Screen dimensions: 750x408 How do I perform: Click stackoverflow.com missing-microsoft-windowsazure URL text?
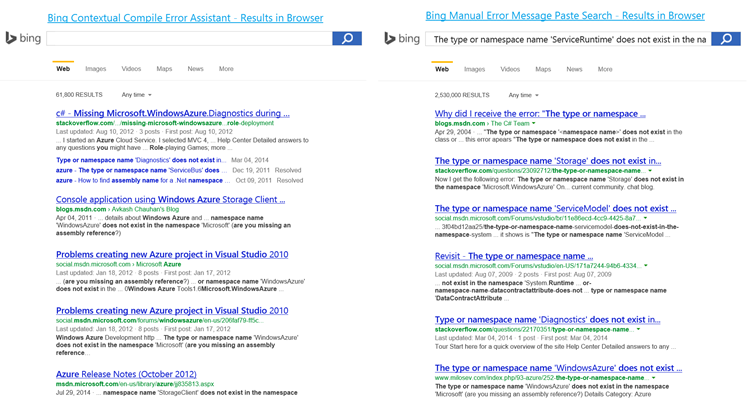165,123
